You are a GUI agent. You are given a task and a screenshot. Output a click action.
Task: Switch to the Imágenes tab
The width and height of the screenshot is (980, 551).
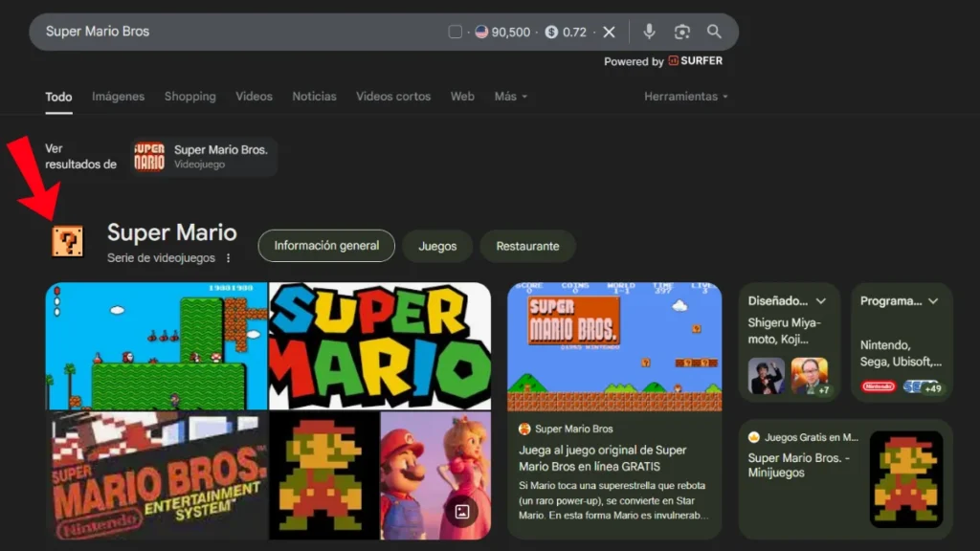pos(118,97)
